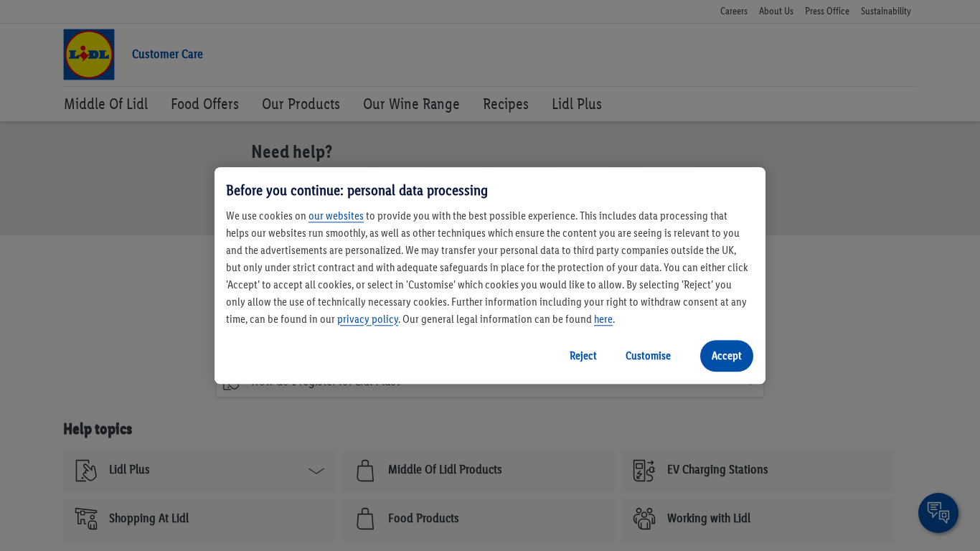Click the Lidl Plus hand-phone icon
The image size is (980, 551).
tap(86, 471)
